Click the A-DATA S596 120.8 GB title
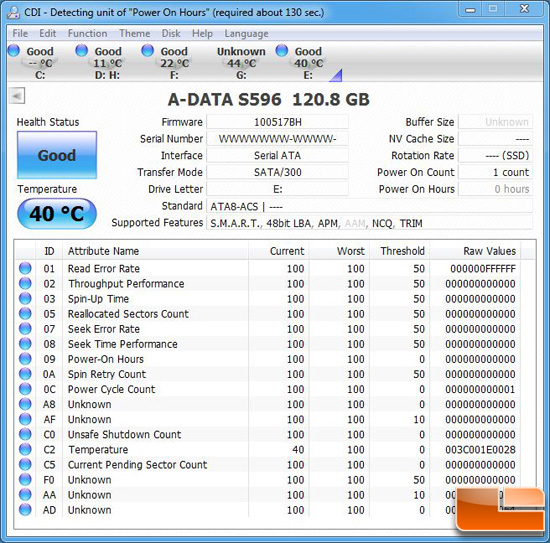 (269, 100)
